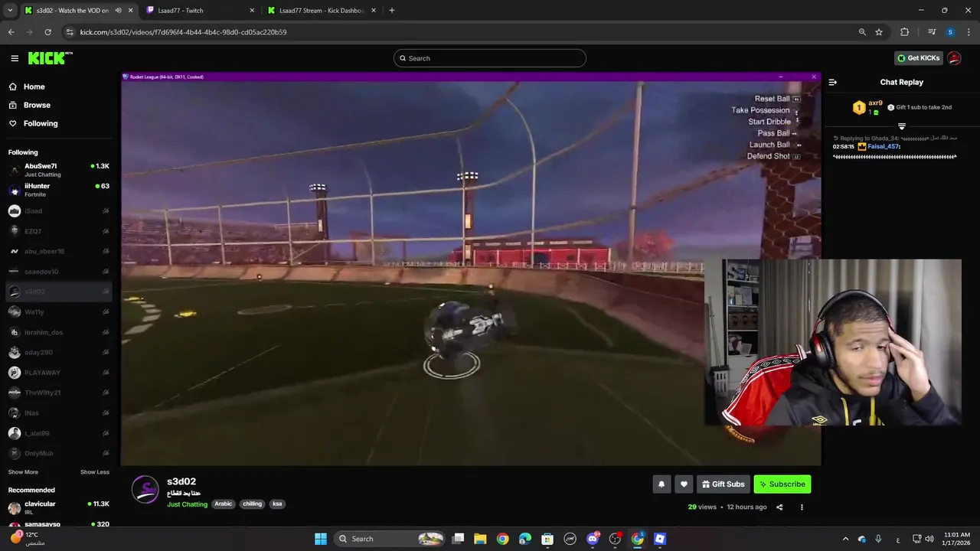Click the Get KICKs button
The height and width of the screenshot is (551, 980).
pos(918,58)
